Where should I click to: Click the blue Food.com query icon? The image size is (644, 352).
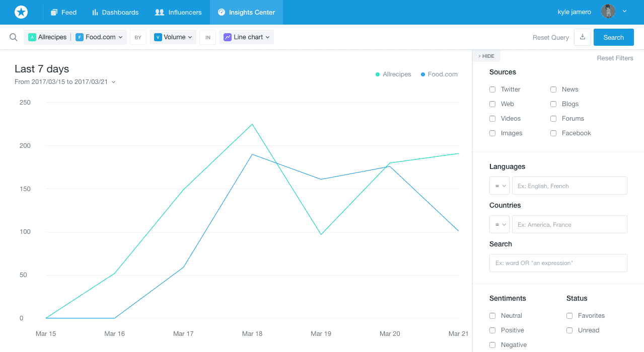coord(80,37)
